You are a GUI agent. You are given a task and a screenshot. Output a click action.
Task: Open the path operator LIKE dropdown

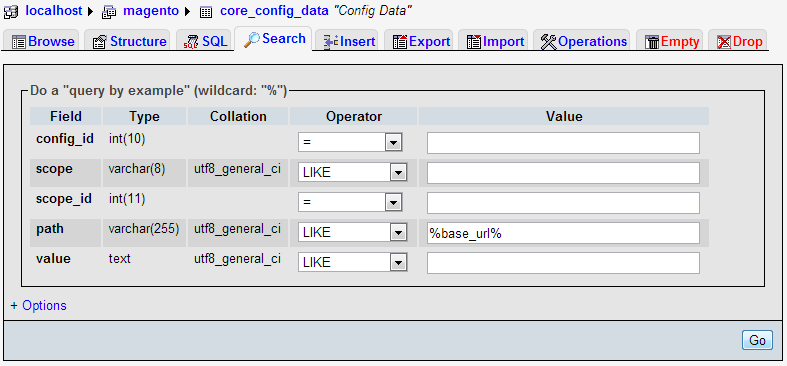tap(352, 232)
